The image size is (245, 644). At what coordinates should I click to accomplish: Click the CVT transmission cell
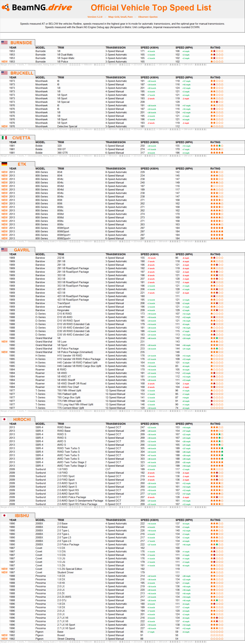(108, 469)
